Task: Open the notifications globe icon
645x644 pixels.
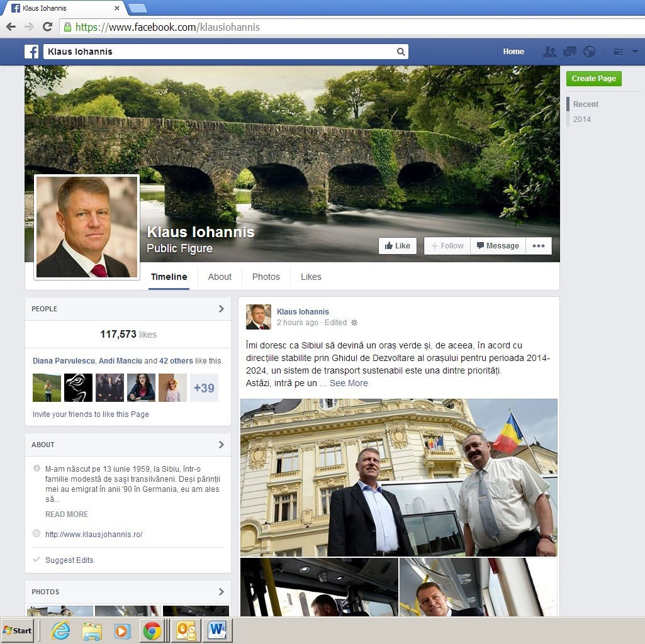Action: (590, 52)
